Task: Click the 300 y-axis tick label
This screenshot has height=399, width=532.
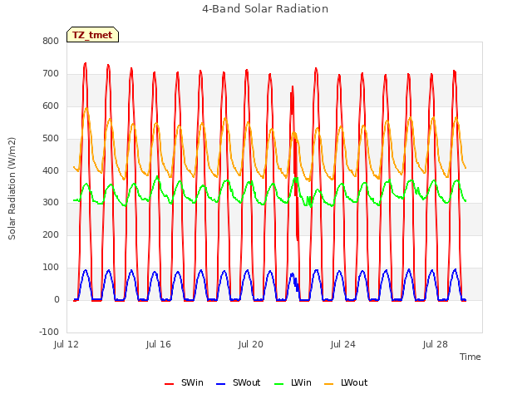Action: click(x=51, y=202)
